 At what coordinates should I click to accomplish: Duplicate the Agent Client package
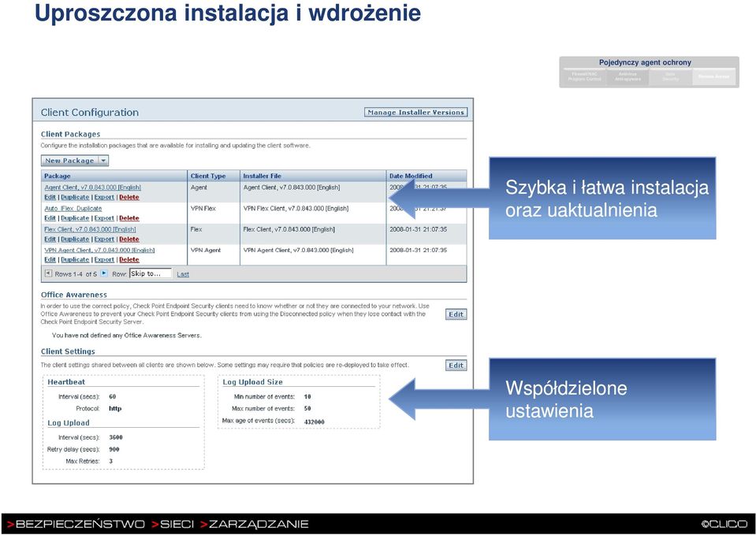(75, 197)
